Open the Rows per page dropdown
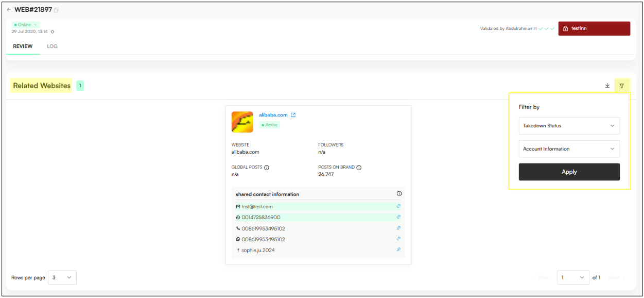Screen dimensions: 644x298 [x=62, y=277]
